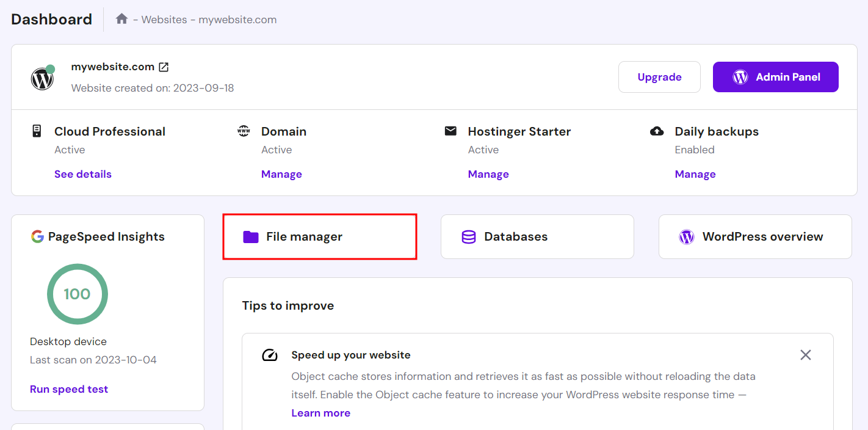Screen dimensions: 868x430
Task: Click the cloud icon next to Daily backups
Action: tap(656, 130)
